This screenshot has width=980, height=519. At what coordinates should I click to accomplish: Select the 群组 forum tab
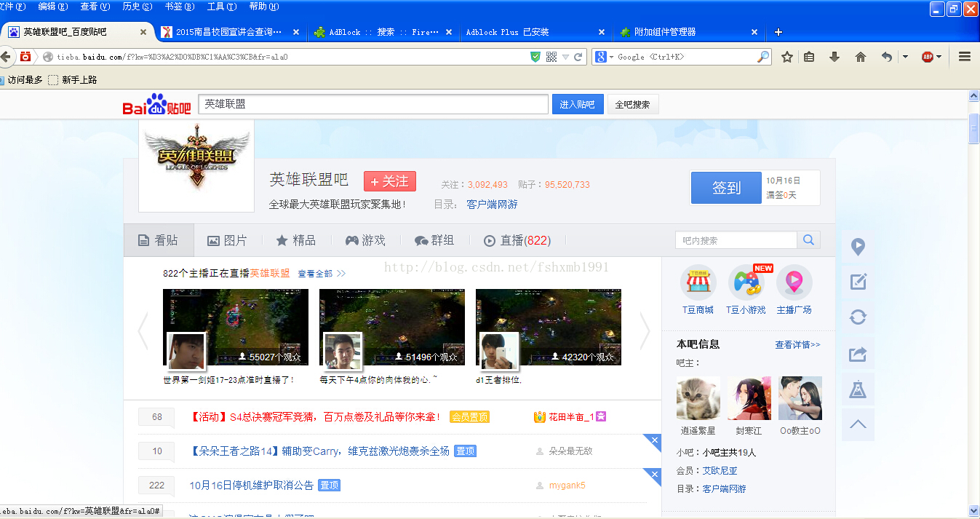click(x=434, y=240)
